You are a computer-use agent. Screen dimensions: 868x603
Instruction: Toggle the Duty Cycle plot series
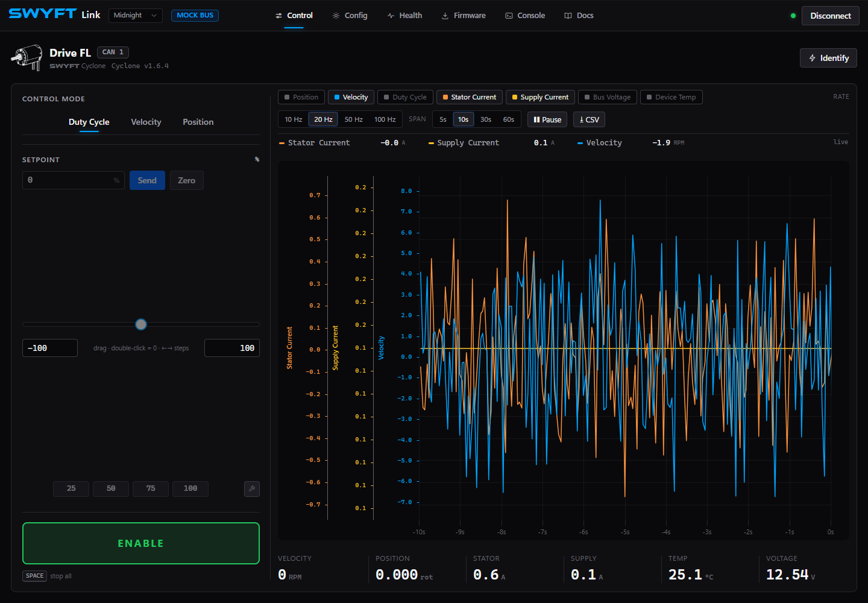tap(405, 97)
